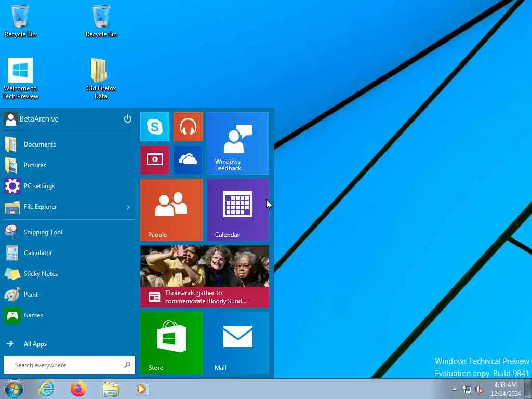
Task: Click the Start orb button
Action: [x=14, y=389]
